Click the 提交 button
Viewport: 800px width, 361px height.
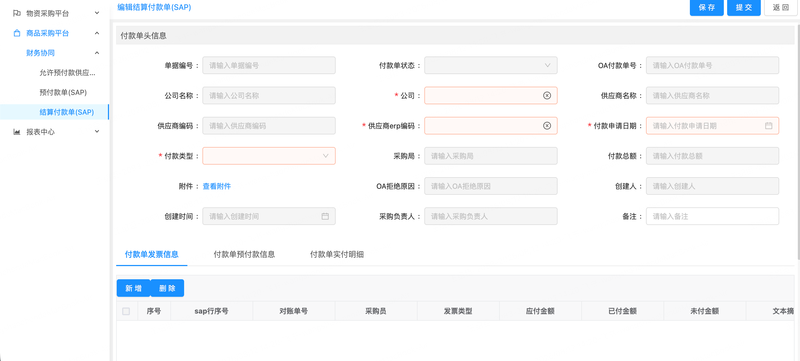click(744, 8)
